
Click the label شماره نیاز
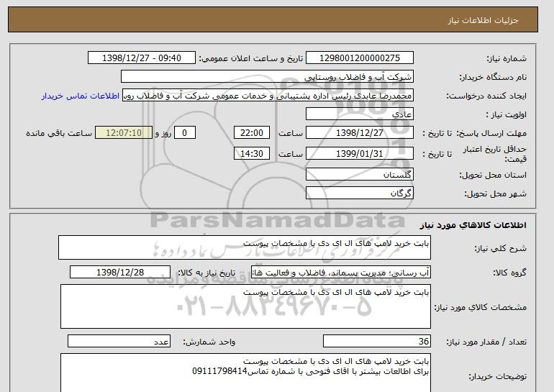point(507,58)
